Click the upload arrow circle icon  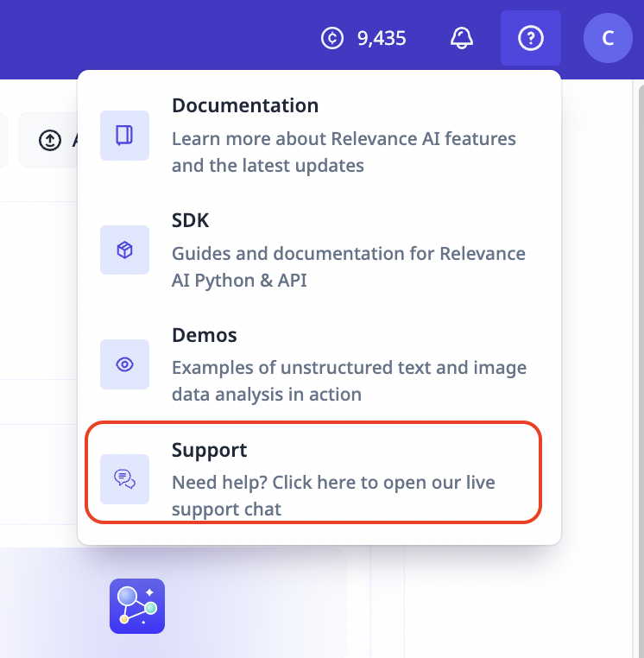[x=50, y=140]
